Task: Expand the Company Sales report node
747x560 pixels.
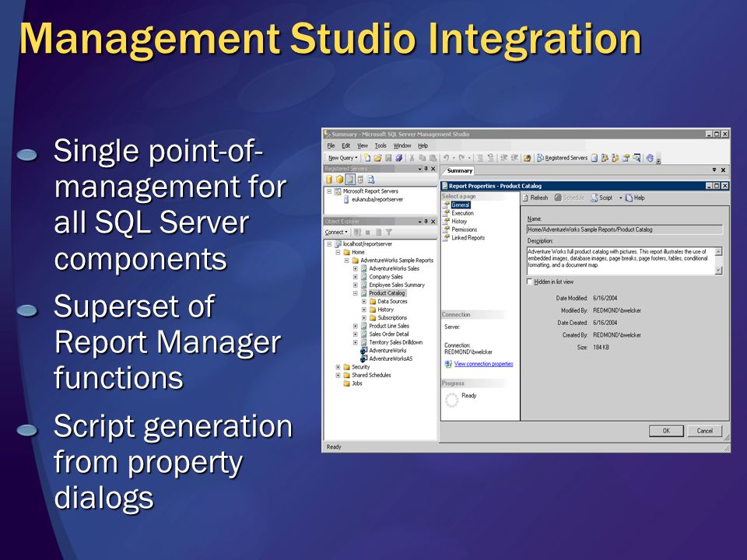Action: coord(356,277)
